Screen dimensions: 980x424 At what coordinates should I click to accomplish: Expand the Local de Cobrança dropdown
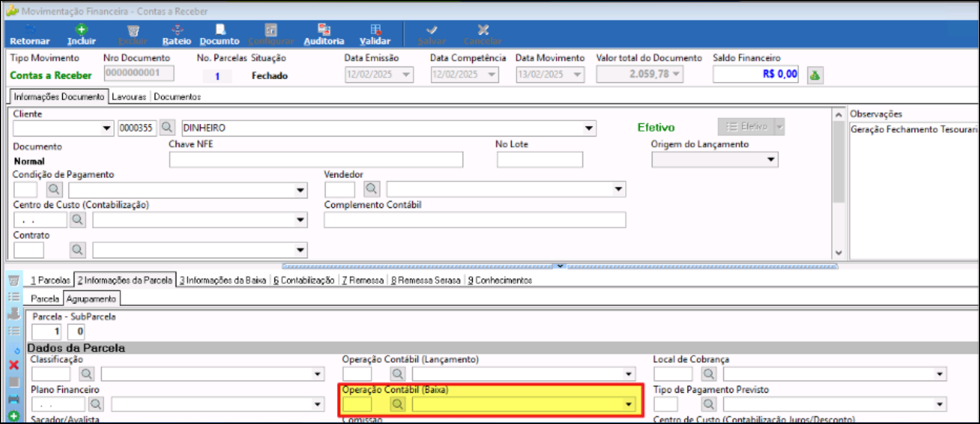coord(940,374)
